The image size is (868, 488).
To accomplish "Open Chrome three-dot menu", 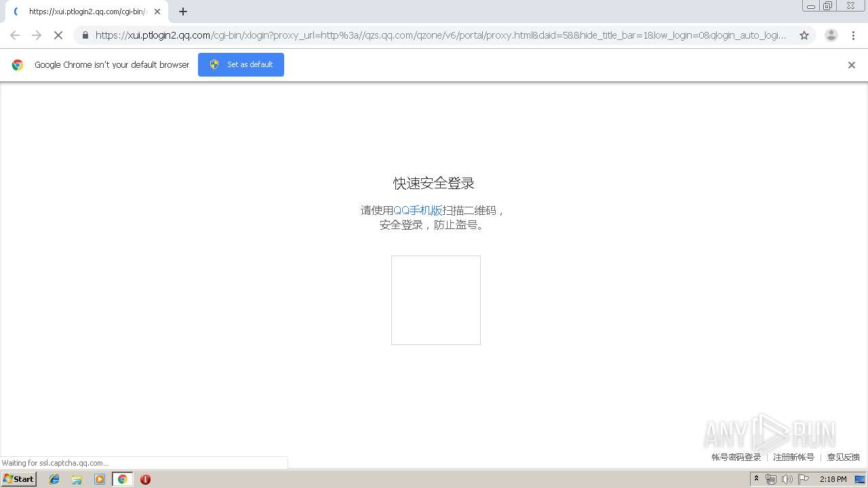I will point(853,35).
